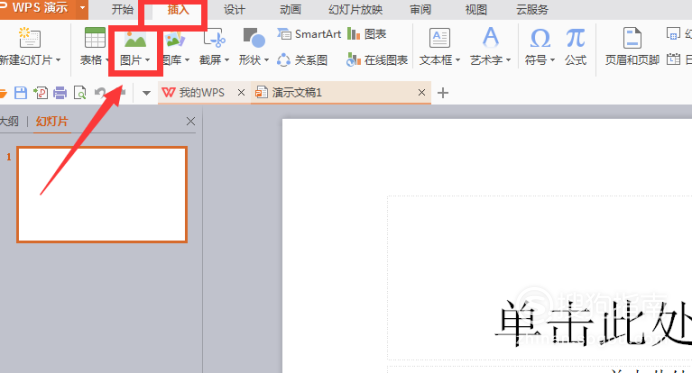Open the 视图 ribbon tab
The height and width of the screenshot is (373, 692).
pyautogui.click(x=476, y=9)
